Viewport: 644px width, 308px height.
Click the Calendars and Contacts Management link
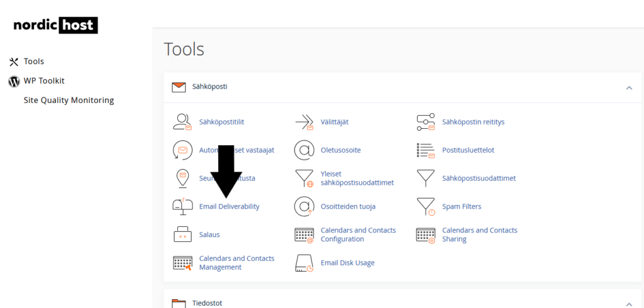(236, 263)
